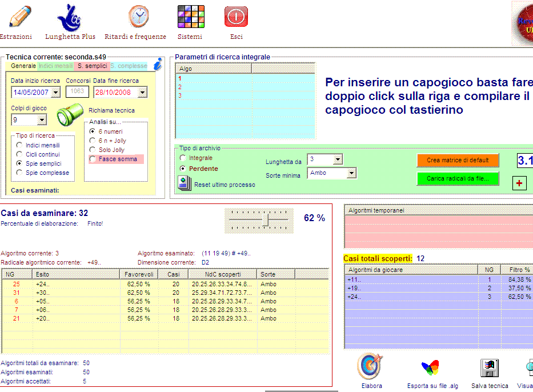The image size is (533, 392).
Task: Click Carica radicali da file button
Action: 458,178
